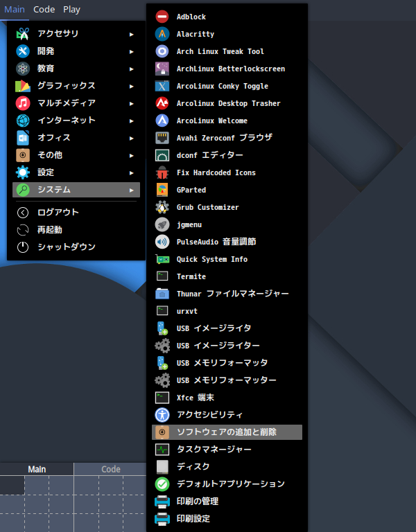Screen dimensions: 416x532
Task: Expand the マルチメディア submenu arrow
Action: (x=132, y=103)
